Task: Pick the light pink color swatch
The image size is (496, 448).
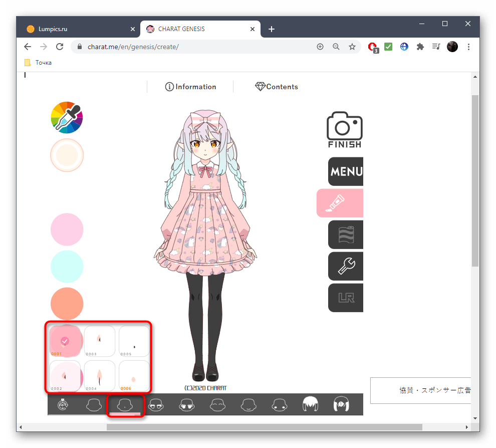Action: [x=67, y=229]
